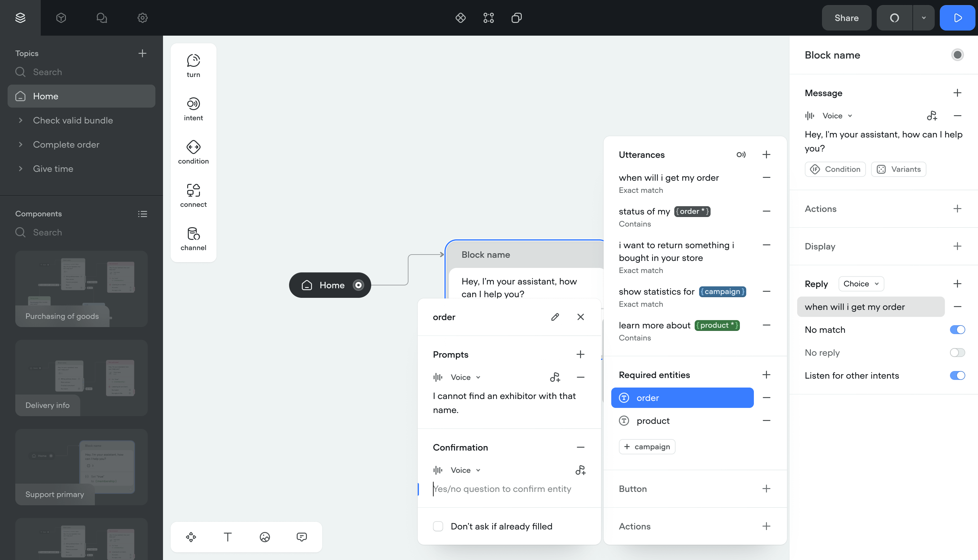Disable the No match toggle
Screen dimensions: 978x560
[957, 330]
